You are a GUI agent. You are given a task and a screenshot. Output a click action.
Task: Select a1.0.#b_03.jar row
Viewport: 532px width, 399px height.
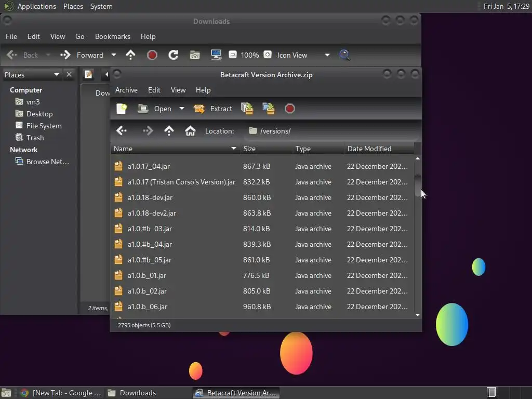click(262, 229)
